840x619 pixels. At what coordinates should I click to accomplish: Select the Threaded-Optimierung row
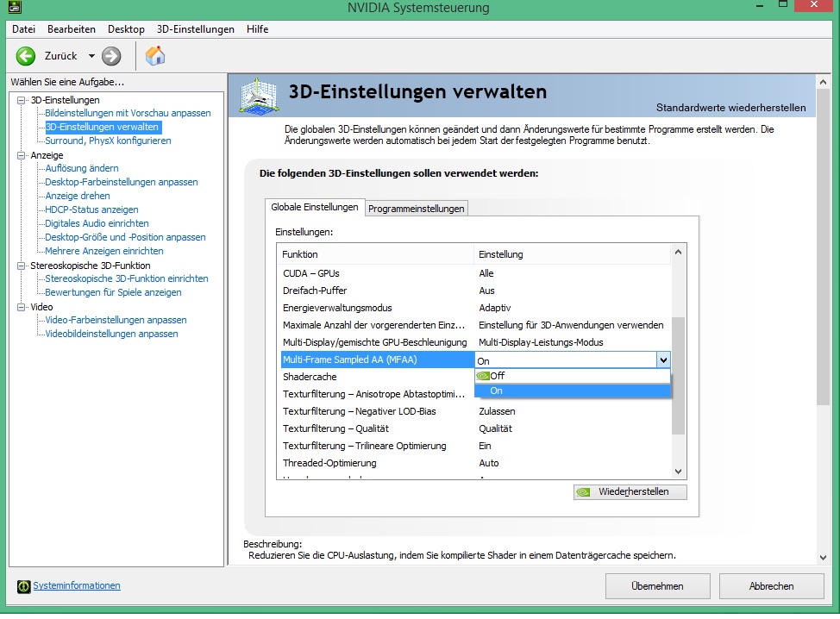point(476,463)
